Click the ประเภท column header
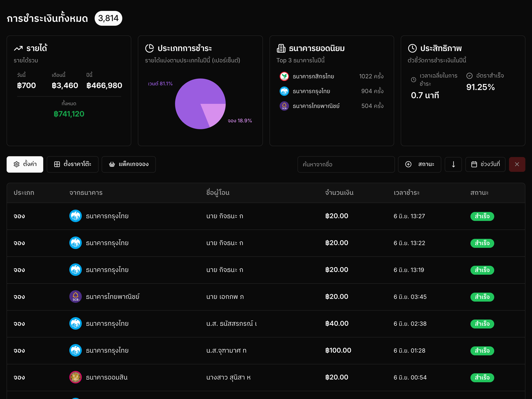 pos(24,192)
